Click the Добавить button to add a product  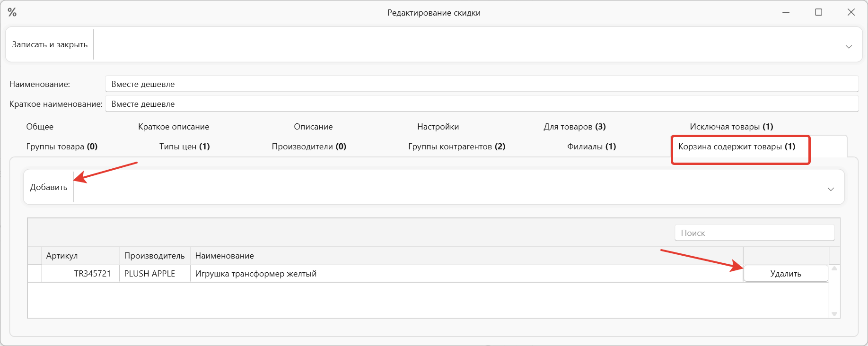pos(48,187)
